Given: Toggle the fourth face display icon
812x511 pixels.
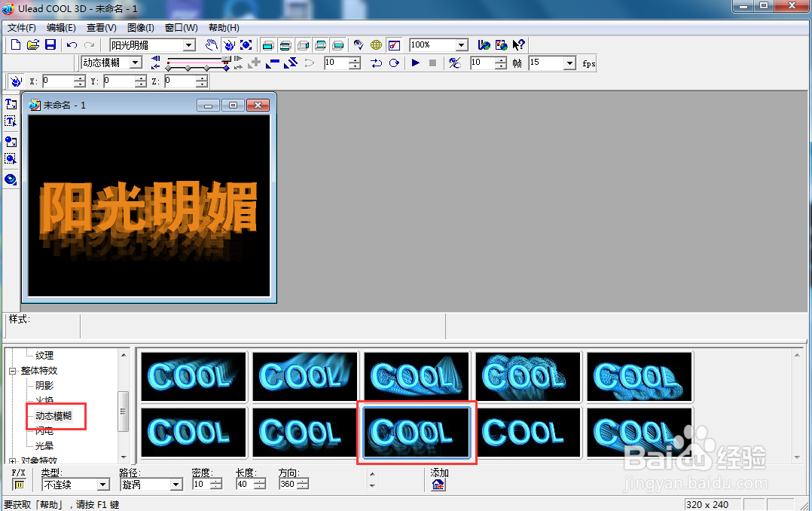Looking at the screenshot, I should point(321,46).
